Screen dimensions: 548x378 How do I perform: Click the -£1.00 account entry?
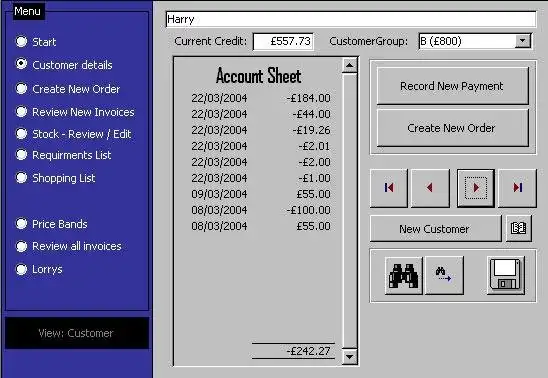pyautogui.click(x=314, y=178)
